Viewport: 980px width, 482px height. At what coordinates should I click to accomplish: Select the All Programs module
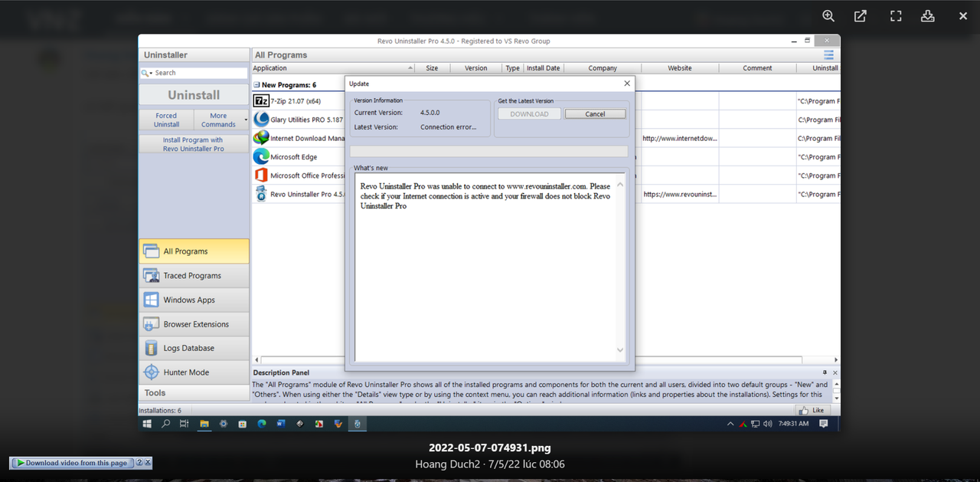tap(194, 251)
